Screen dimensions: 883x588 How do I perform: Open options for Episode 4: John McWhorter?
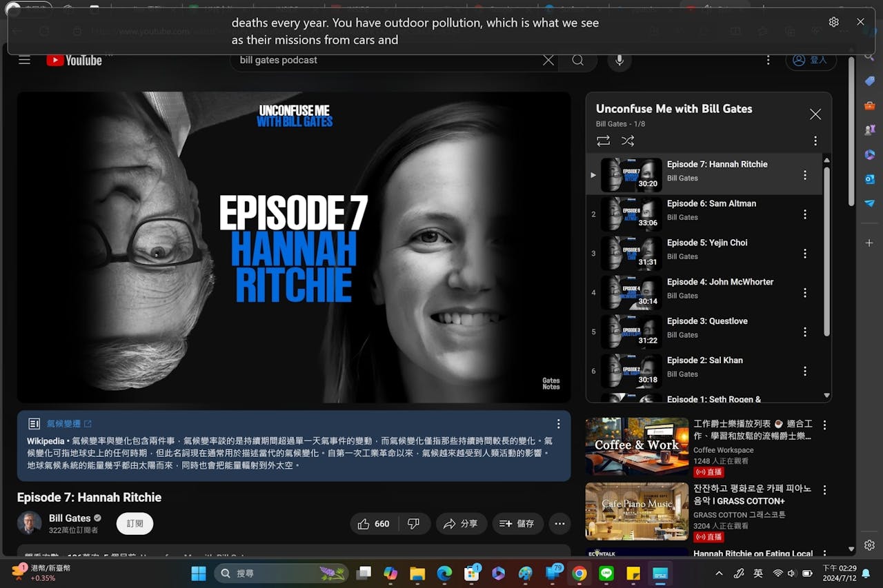tap(804, 293)
